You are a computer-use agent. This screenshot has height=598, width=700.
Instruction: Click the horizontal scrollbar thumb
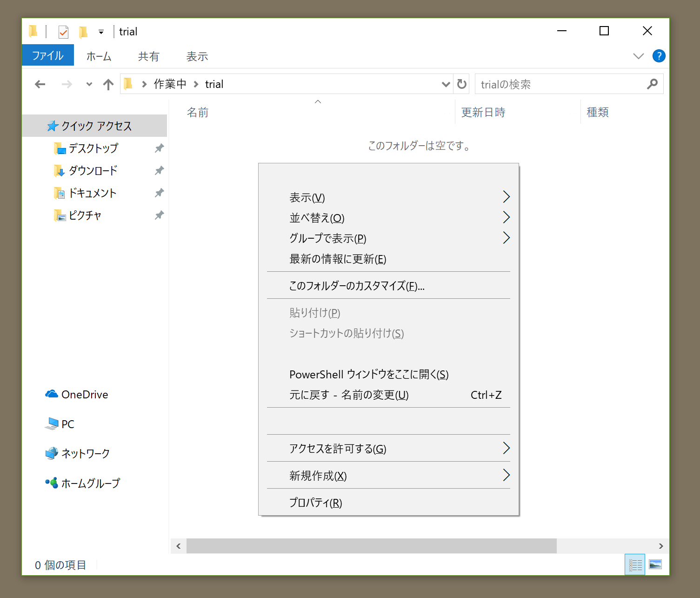(x=372, y=546)
